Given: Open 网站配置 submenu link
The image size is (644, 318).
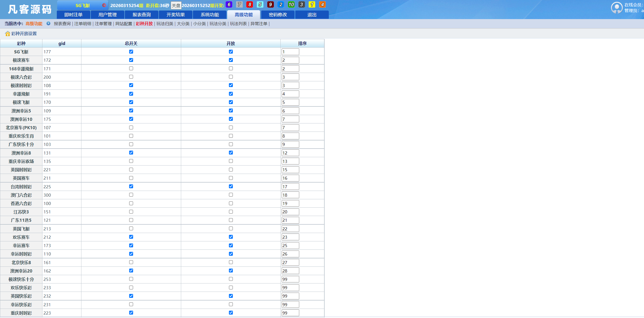Looking at the screenshot, I should pyautogui.click(x=124, y=24).
